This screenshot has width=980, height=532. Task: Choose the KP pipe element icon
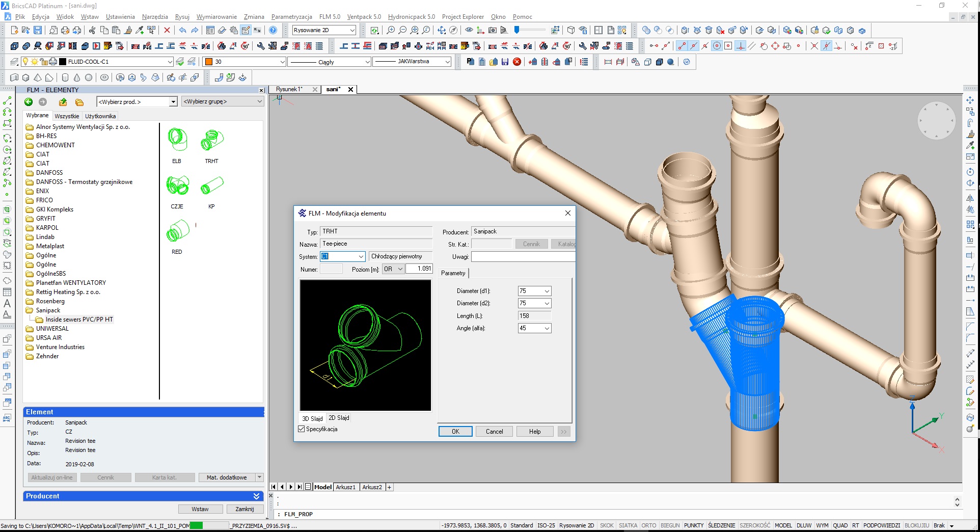click(x=212, y=185)
